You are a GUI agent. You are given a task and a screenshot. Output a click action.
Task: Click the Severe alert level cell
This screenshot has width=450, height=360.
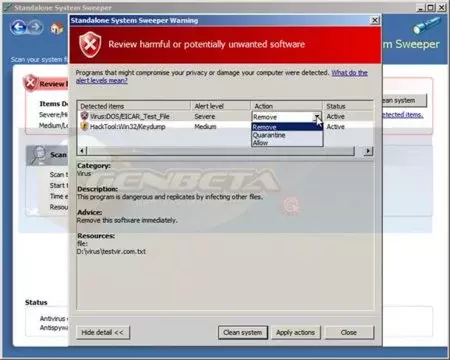click(x=205, y=116)
